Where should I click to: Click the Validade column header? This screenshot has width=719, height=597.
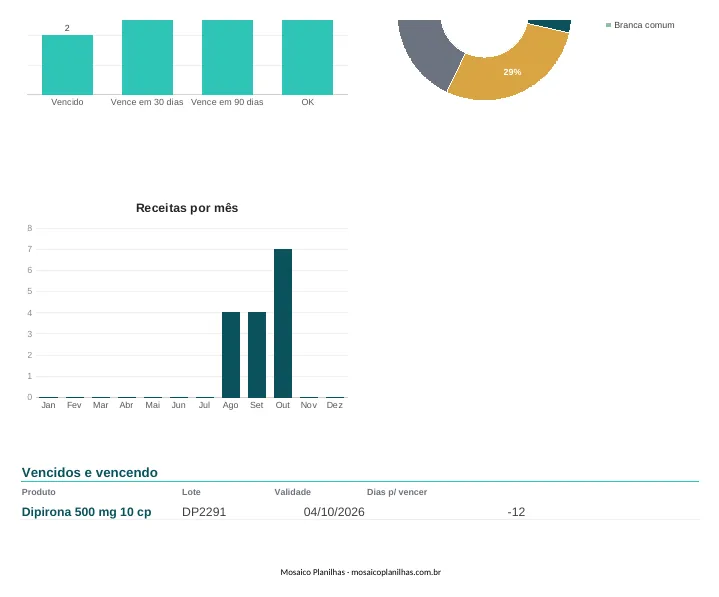tap(293, 492)
